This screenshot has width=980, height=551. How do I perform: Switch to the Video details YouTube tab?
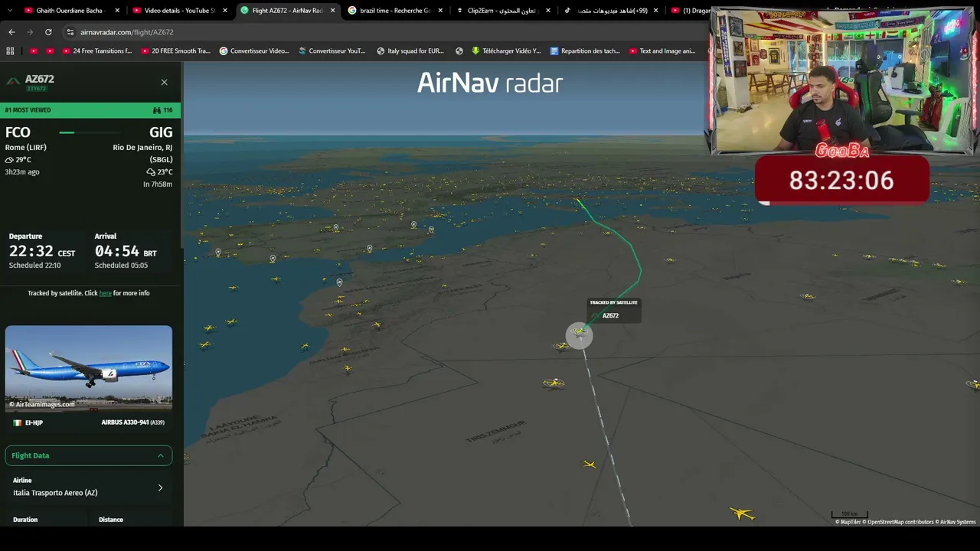click(179, 11)
